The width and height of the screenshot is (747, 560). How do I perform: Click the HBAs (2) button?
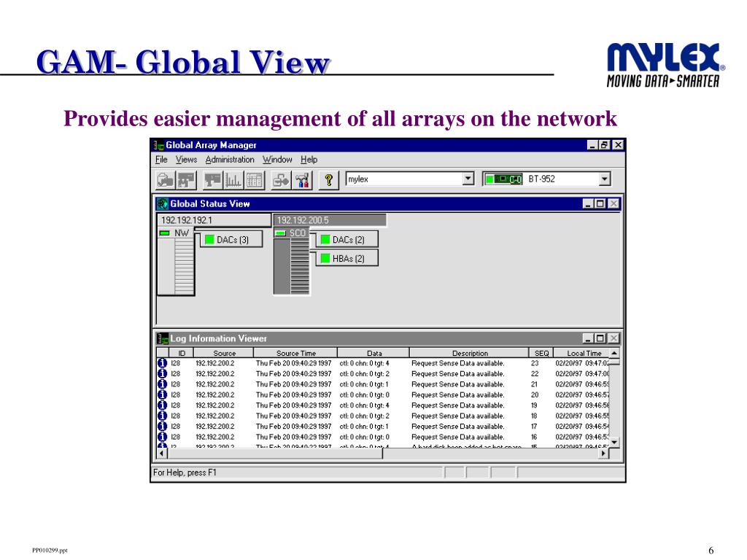point(347,258)
